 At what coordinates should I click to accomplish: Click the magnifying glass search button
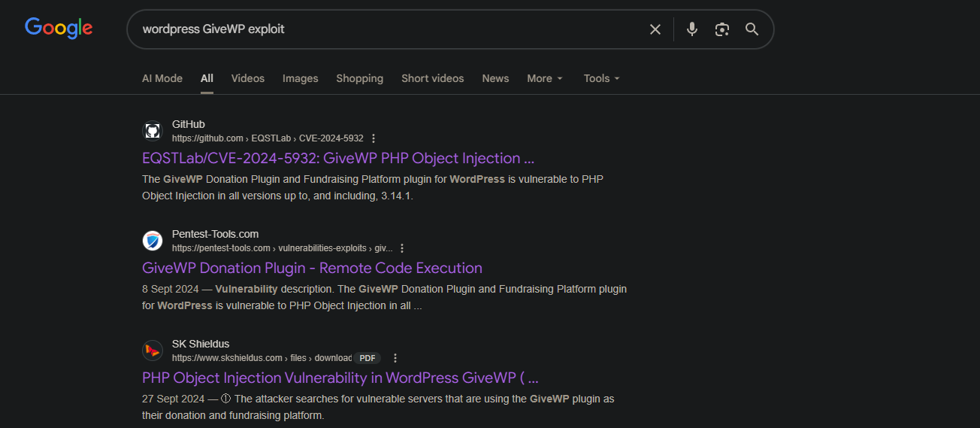click(x=752, y=29)
